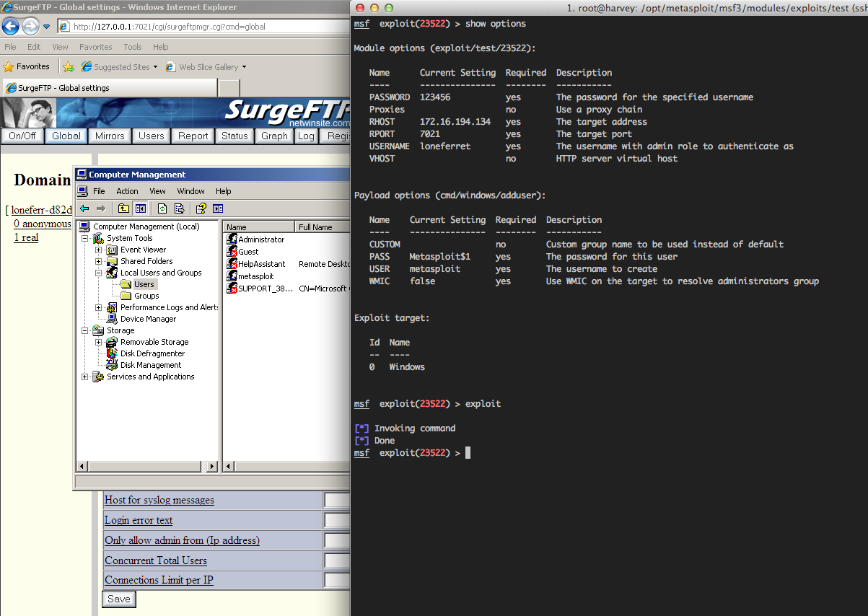Click the Mirrors button in SurgeFTP
This screenshot has width=868, height=616.
coord(110,136)
